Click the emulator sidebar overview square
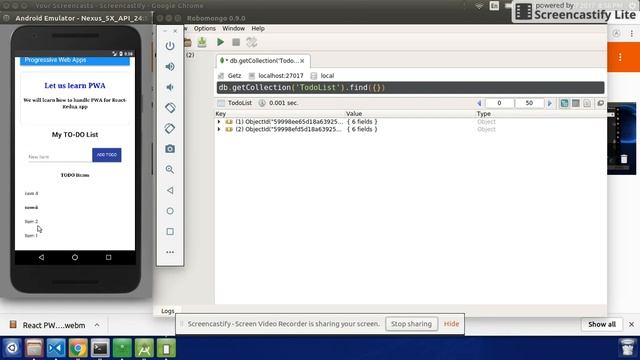This screenshot has width=640, height=360. coord(170,231)
